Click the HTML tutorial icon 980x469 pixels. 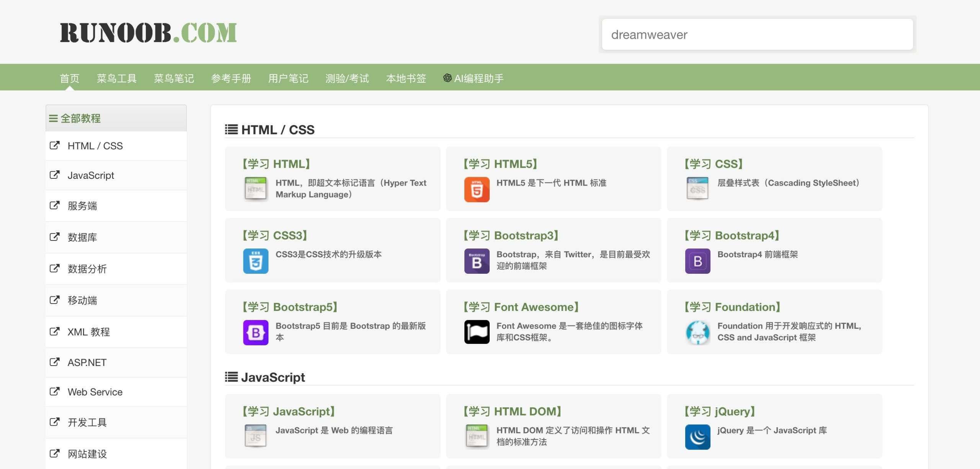[255, 189]
